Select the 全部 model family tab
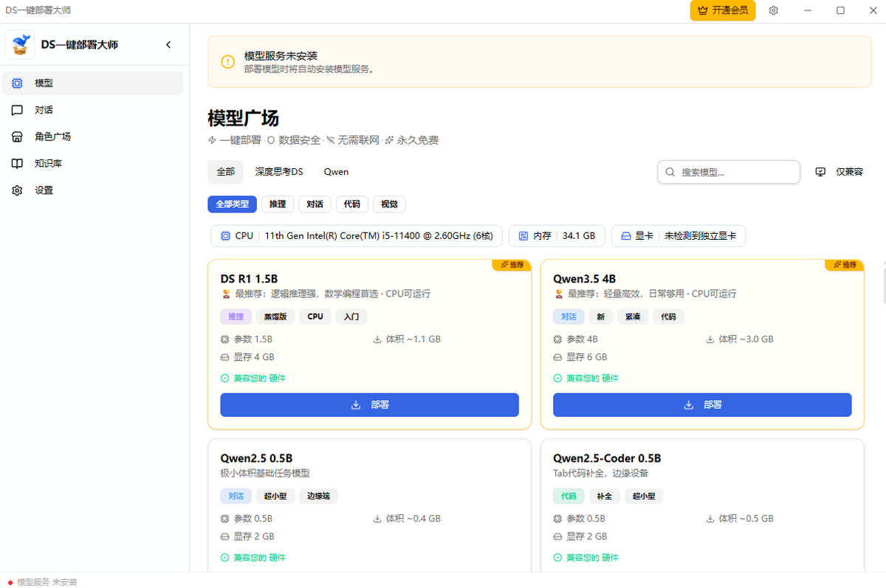 pos(225,172)
